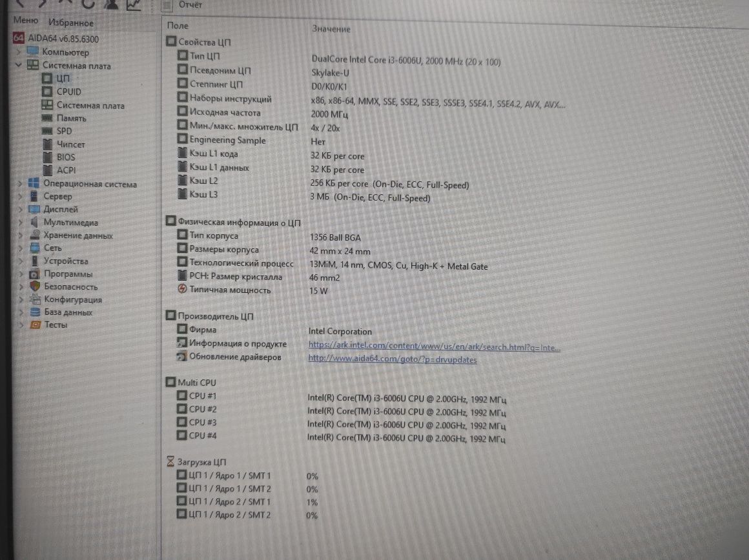This screenshot has width=749, height=560.
Task: Collapse the Системная плата tree node
Action: [x=18, y=65]
